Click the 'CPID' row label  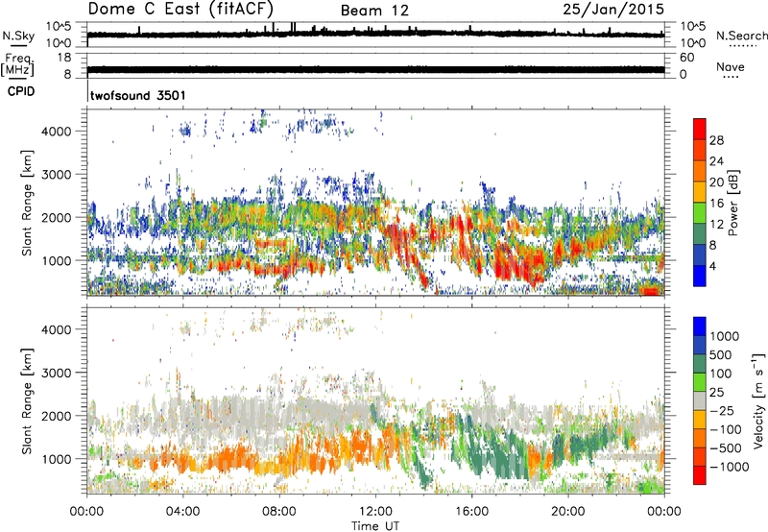(21, 91)
